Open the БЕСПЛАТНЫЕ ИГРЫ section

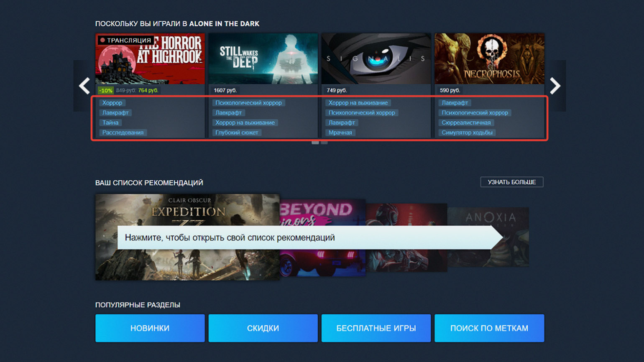[x=376, y=328]
